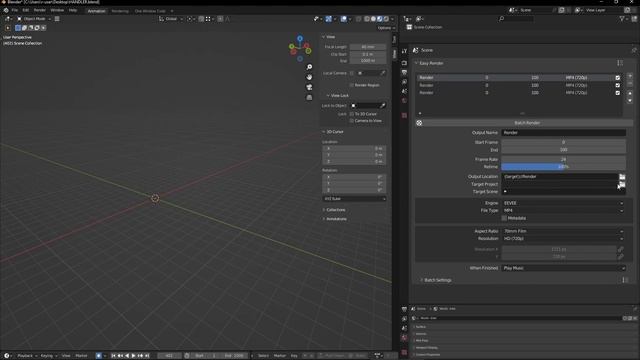This screenshot has width=640, height=360.
Task: Open the Output Location folder browser icon
Action: pyautogui.click(x=622, y=177)
